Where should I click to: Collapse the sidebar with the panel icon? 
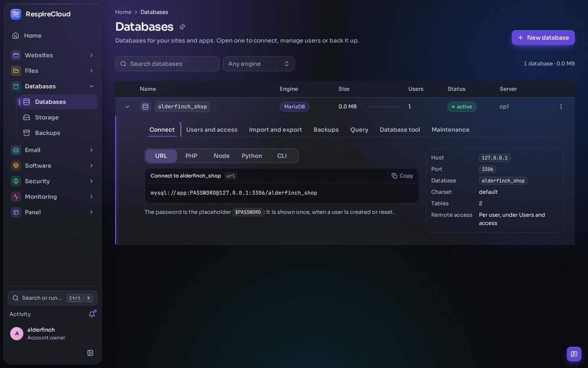pyautogui.click(x=90, y=353)
